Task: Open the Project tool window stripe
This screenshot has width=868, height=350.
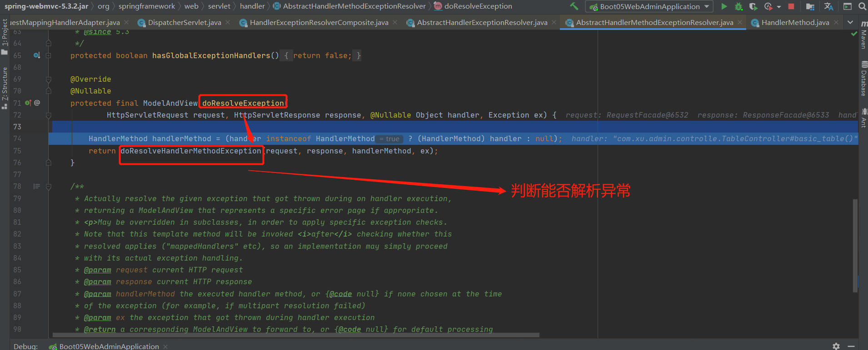Action: point(5,36)
